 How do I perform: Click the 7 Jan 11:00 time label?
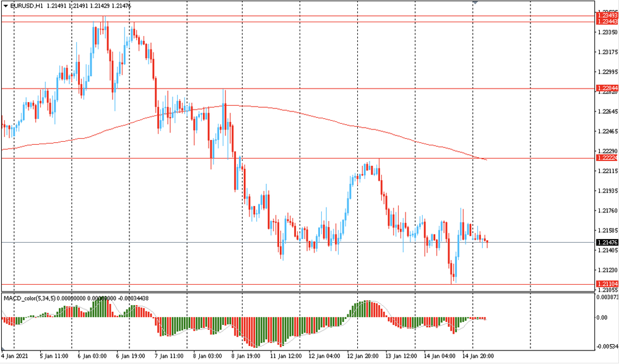(168, 356)
